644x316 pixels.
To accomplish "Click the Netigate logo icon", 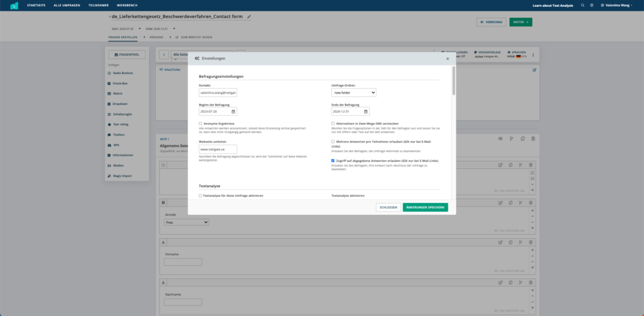I will (14, 5).
